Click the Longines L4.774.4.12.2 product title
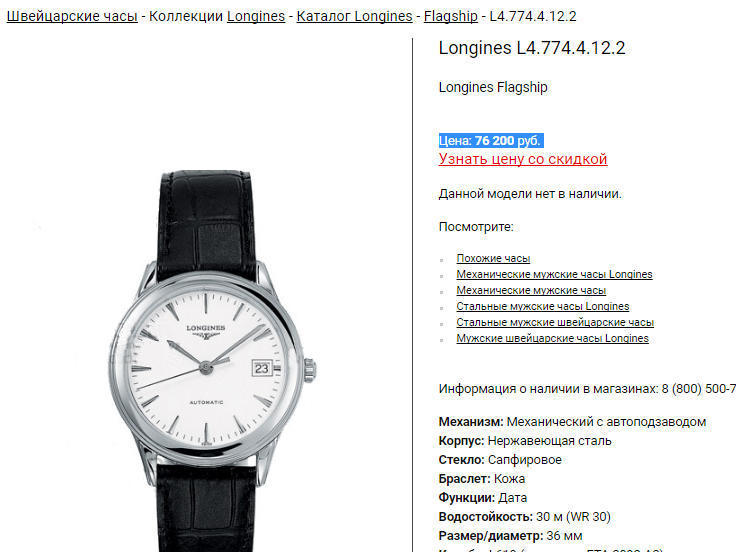This screenshot has height=552, width=736. tap(532, 48)
